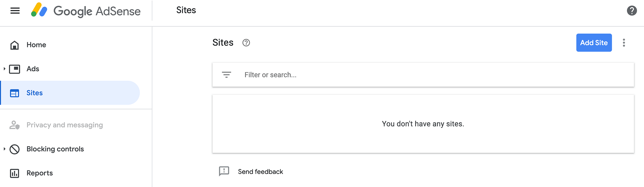Expand the Blocking controls section
This screenshot has height=187, width=644.
pos(4,149)
